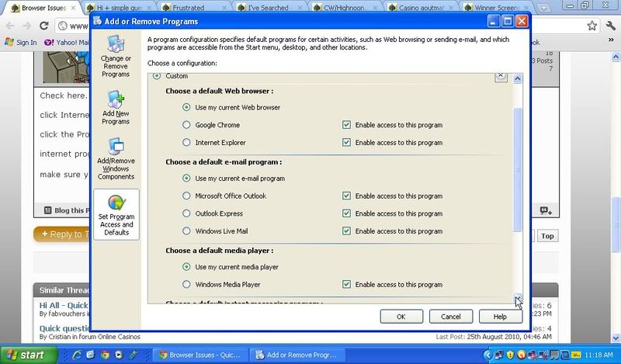The image size is (621, 364).
Task: Open a new Chrome tab
Action: point(543,8)
